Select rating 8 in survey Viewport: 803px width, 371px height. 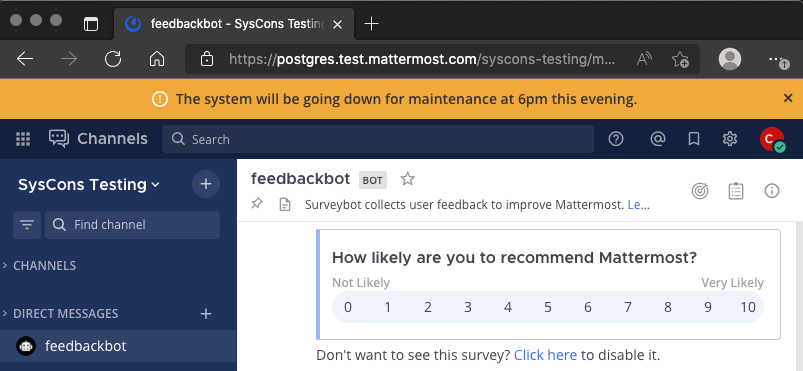click(668, 307)
